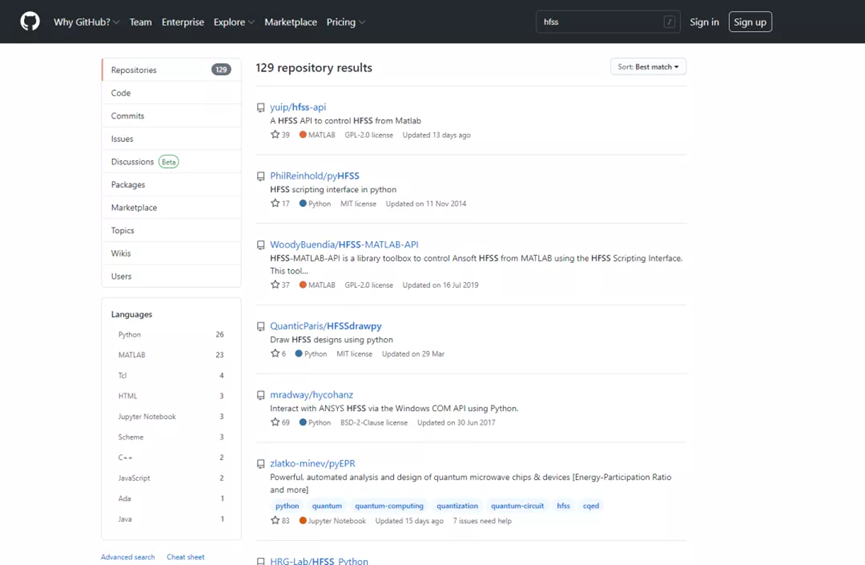Click the quantum-circuit topic tag
The width and height of the screenshot is (865, 565).
(517, 506)
